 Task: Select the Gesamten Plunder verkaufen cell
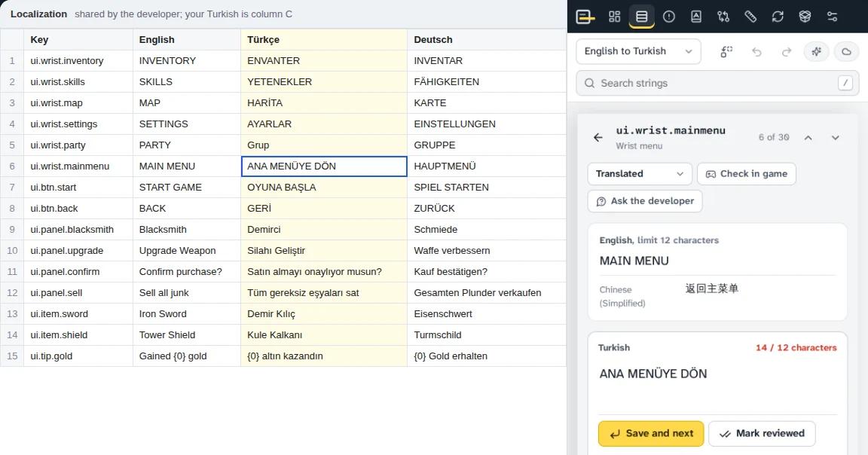487,293
